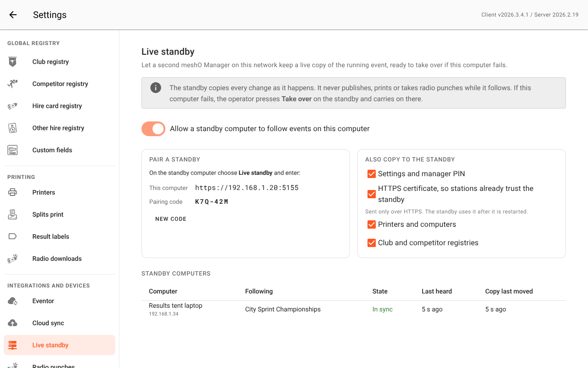
Task: Click pairing code K7Q-42M
Action: tap(212, 201)
